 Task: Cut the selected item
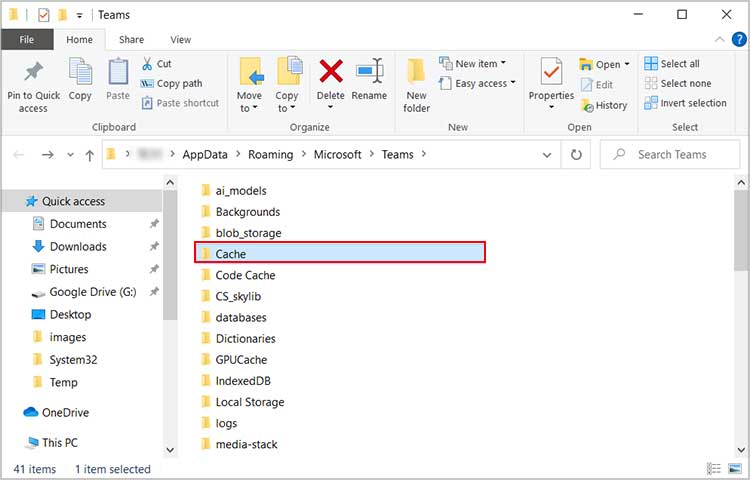point(156,64)
